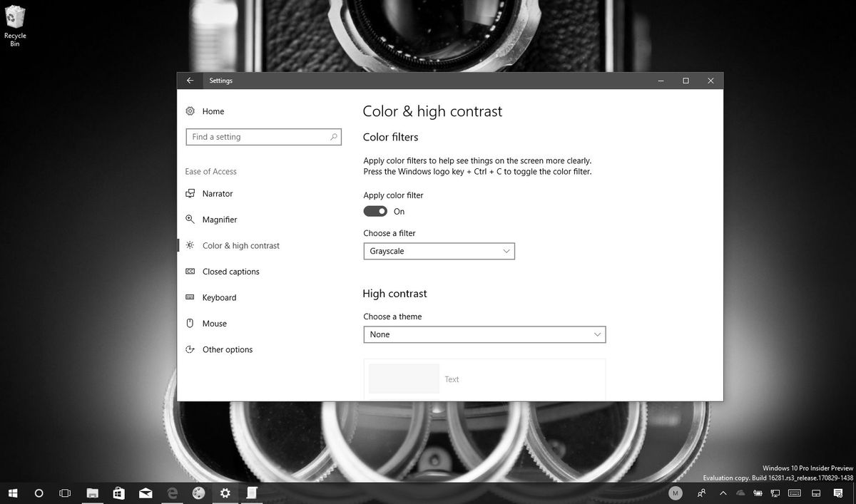The image size is (856, 504).
Task: Select the Magnifier icon in the sidebar
Action: pyautogui.click(x=190, y=219)
